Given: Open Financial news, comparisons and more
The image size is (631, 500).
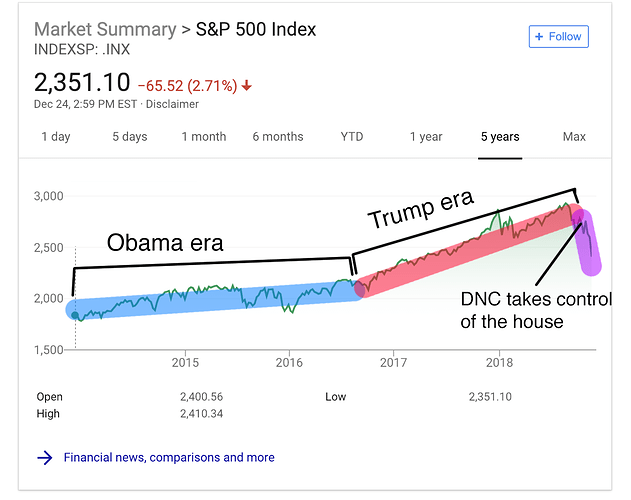Looking at the screenshot, I should coord(169,458).
